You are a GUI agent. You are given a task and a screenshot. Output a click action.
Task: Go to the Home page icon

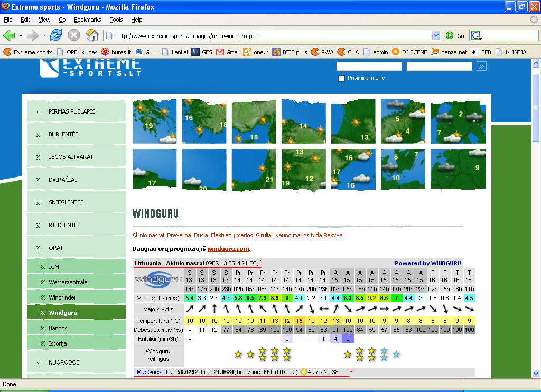pyautogui.click(x=92, y=35)
